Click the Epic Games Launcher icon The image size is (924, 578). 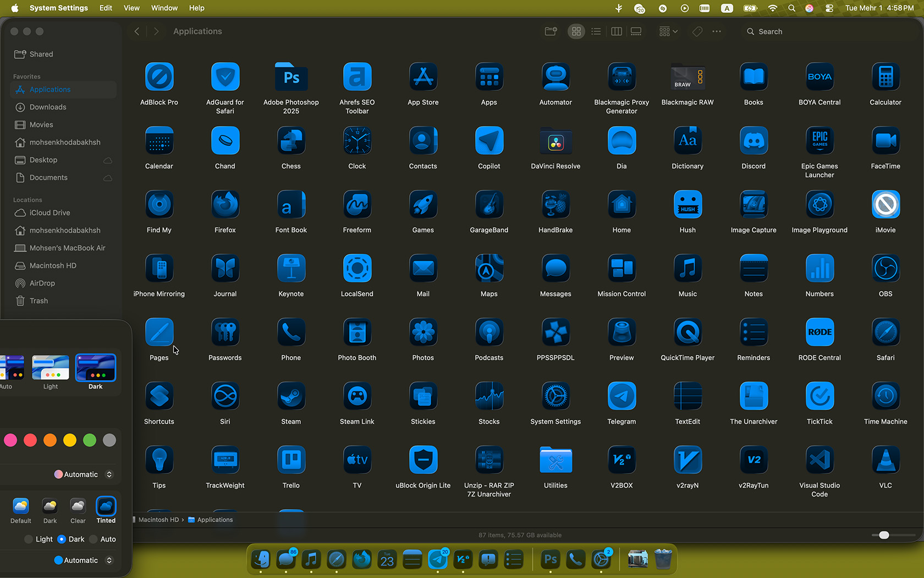pyautogui.click(x=820, y=141)
